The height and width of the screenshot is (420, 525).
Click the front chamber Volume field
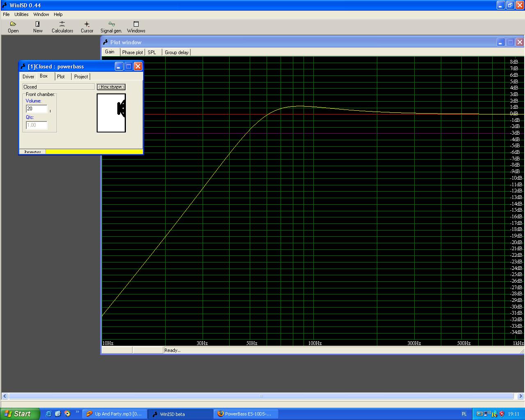pyautogui.click(x=37, y=109)
